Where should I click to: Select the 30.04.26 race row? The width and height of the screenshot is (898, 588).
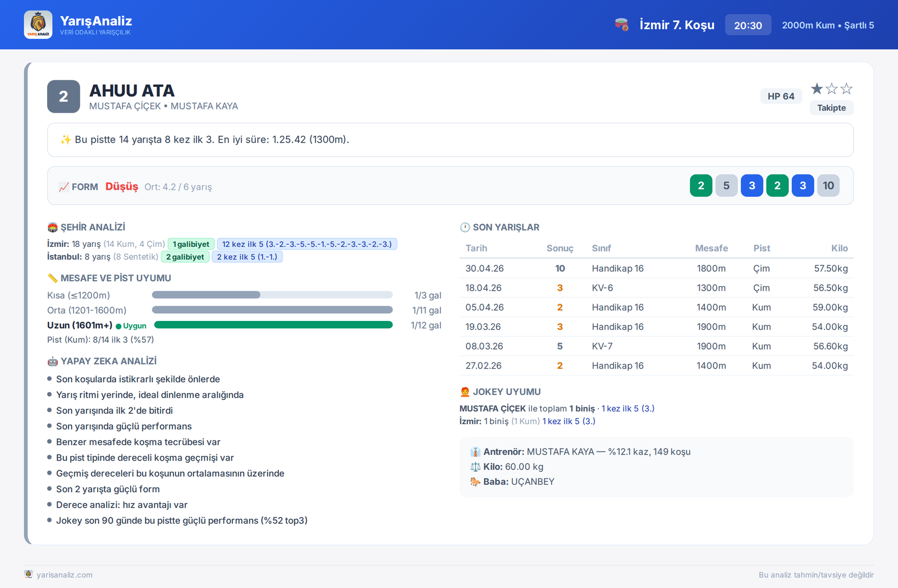pos(657,268)
